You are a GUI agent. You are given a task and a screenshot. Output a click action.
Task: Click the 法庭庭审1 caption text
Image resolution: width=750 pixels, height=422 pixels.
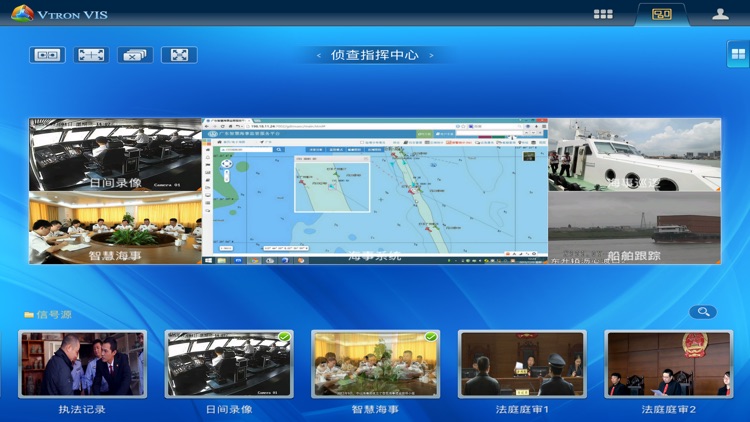click(522, 410)
